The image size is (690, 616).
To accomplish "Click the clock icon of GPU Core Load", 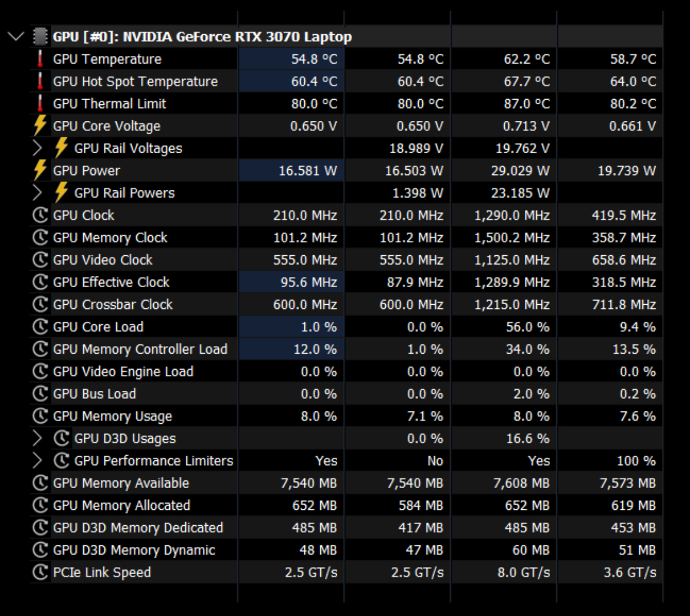I will tap(40, 327).
